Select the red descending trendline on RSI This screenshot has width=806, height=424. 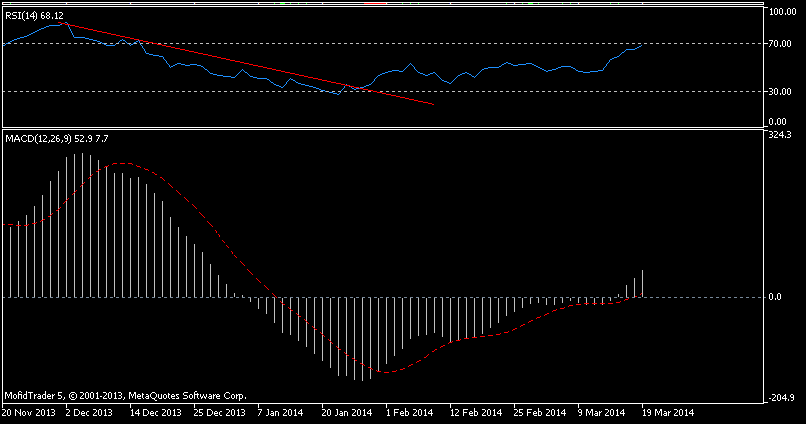250,65
